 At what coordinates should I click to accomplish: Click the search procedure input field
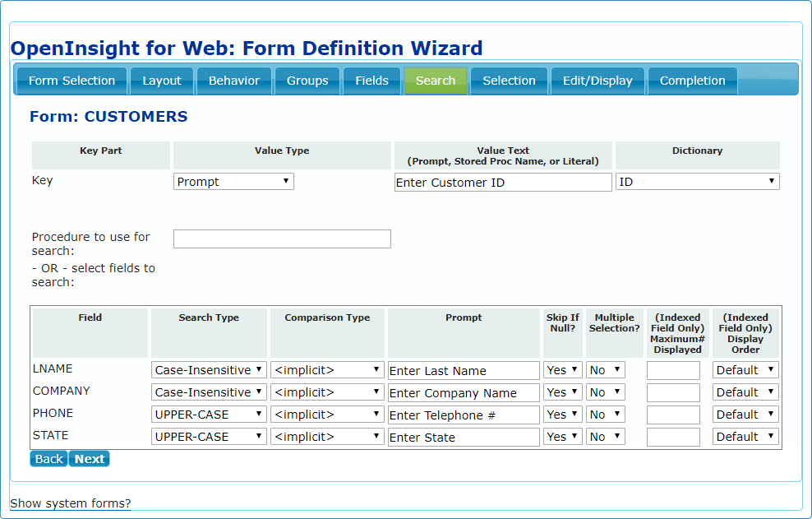click(282, 239)
